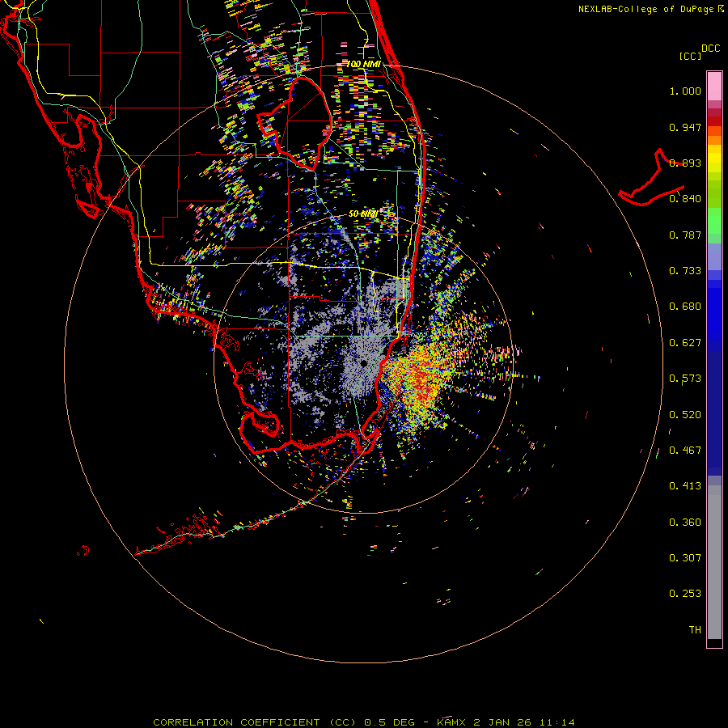Click the 0.840 scale label
This screenshot has width=728, height=728.
[x=685, y=199]
